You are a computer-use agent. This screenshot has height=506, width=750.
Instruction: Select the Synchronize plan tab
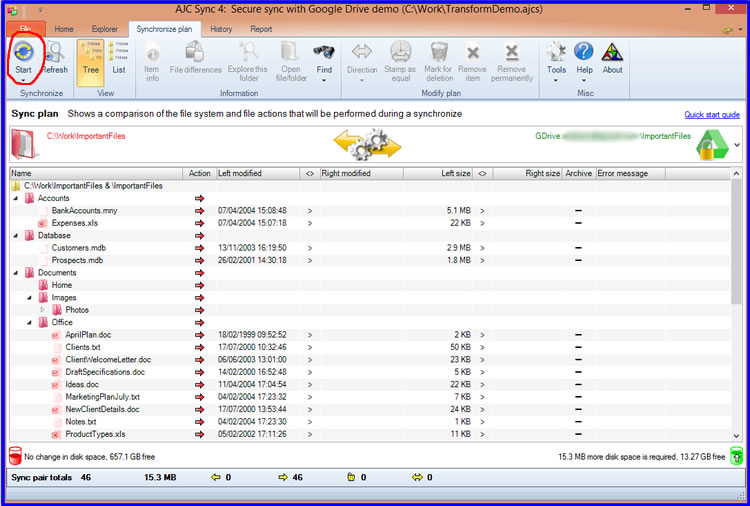(x=164, y=29)
